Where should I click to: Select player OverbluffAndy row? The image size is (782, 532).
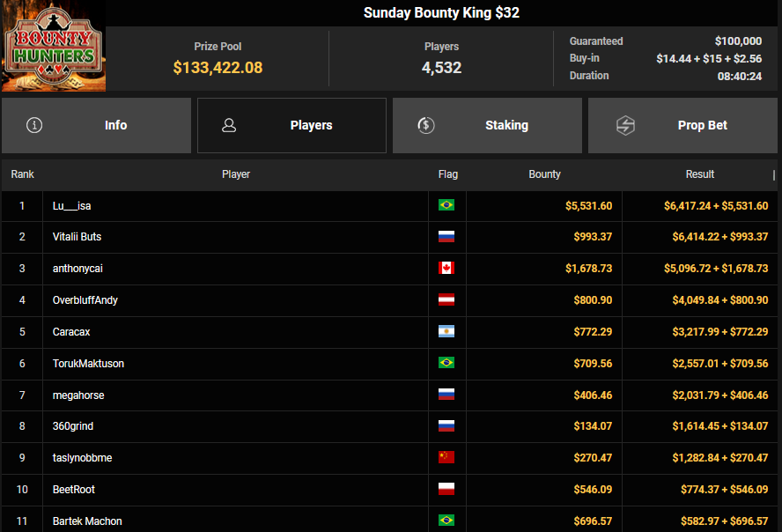click(x=85, y=300)
